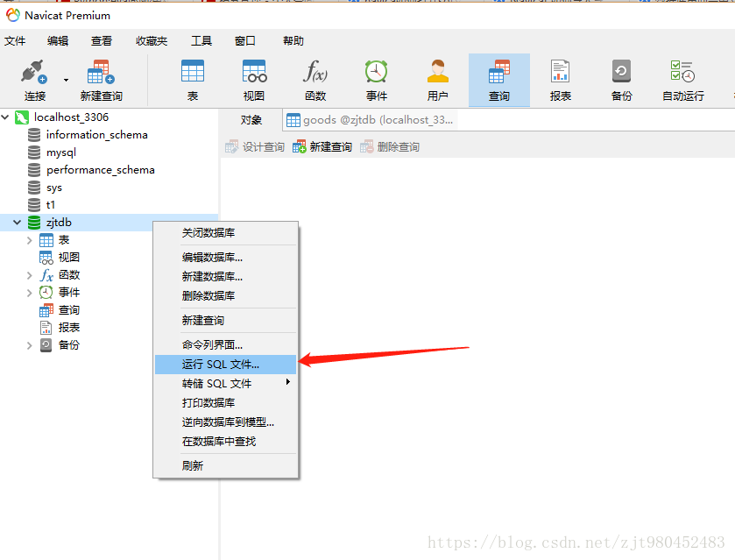Open the 视图 views toolbar icon

[254, 71]
